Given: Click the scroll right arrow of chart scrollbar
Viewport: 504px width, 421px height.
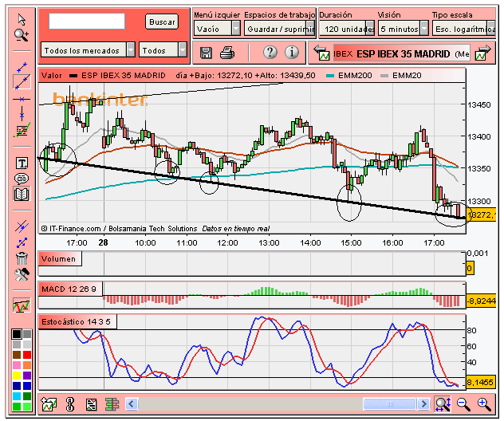Looking at the screenshot, I should [423, 404].
